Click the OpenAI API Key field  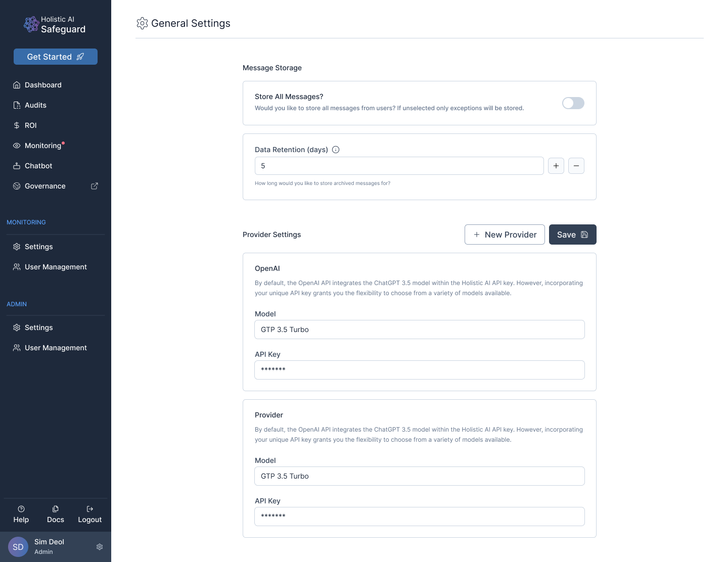[420, 370]
